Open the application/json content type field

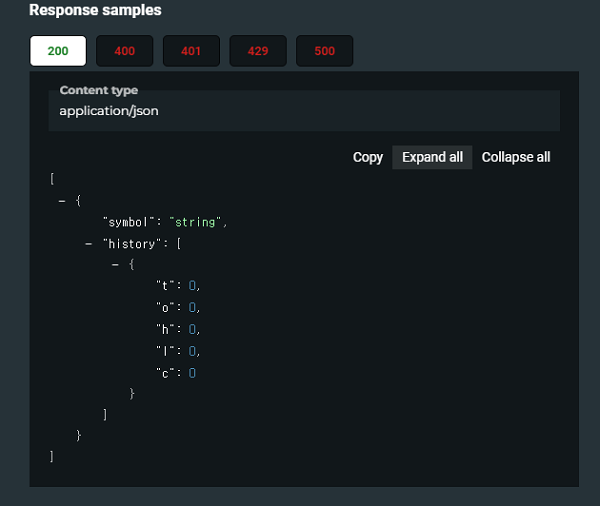point(304,111)
